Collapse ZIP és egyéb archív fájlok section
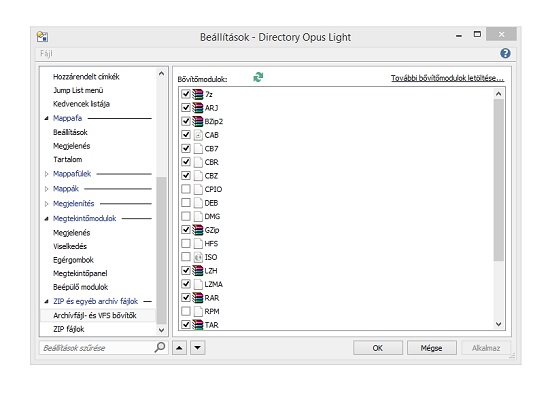 click(46, 302)
